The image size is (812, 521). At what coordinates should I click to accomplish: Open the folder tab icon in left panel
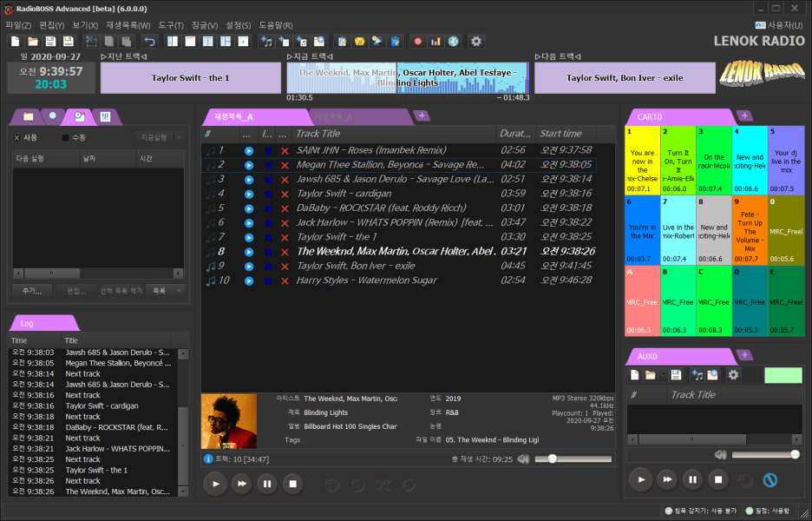click(x=29, y=116)
